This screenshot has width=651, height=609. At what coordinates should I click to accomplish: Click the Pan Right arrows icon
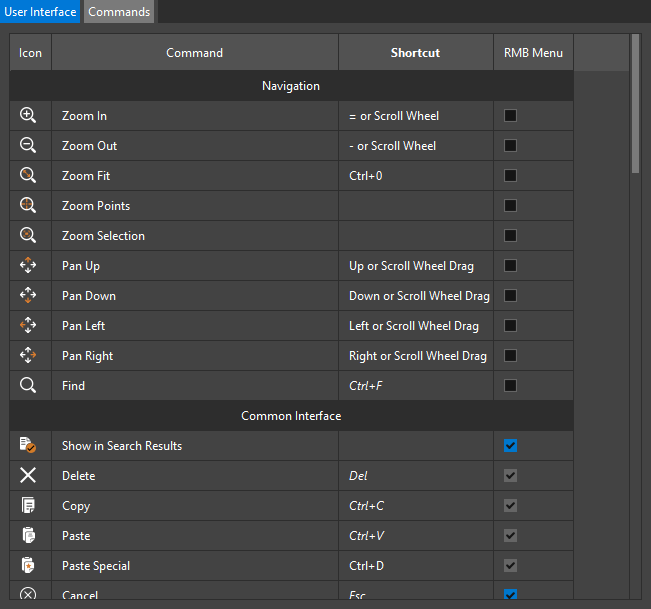click(28, 355)
